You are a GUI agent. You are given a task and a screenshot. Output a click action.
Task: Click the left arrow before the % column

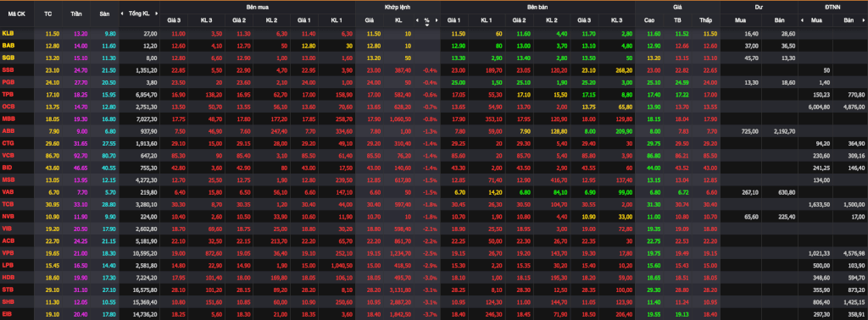point(417,20)
